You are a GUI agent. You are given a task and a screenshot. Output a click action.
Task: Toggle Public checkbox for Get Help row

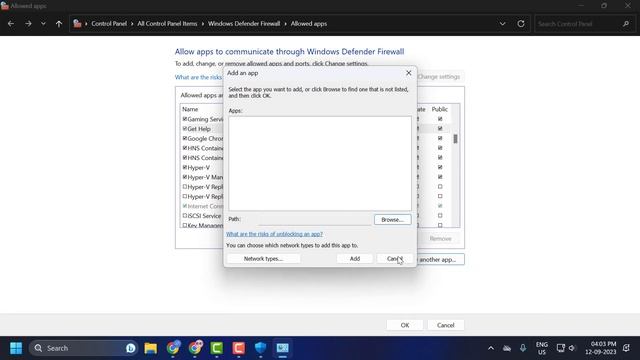[x=440, y=129]
